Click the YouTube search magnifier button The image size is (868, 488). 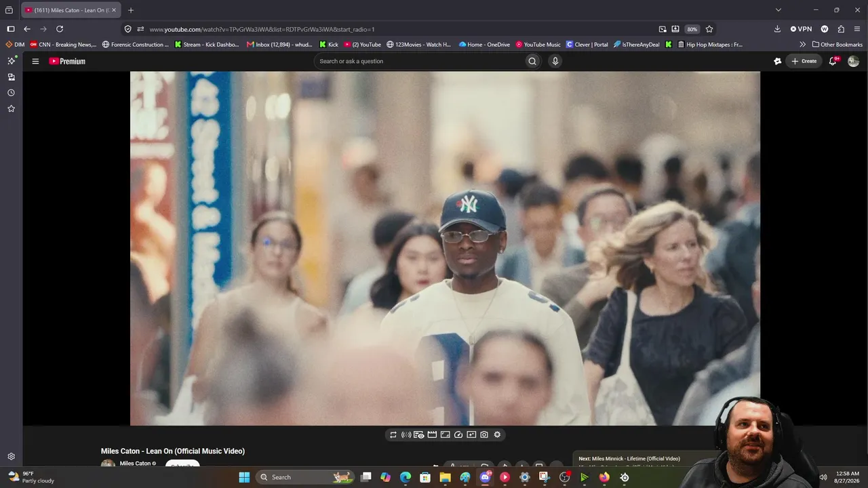coord(532,61)
